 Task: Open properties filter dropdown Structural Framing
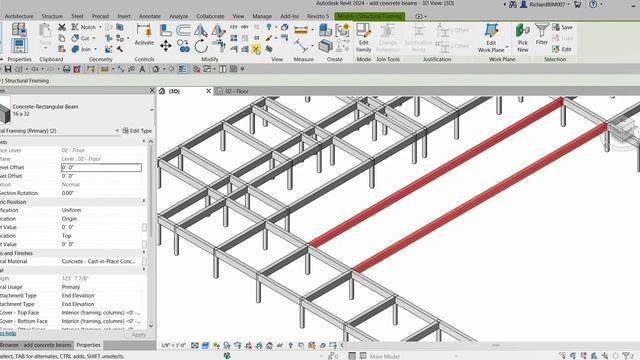click(117, 131)
